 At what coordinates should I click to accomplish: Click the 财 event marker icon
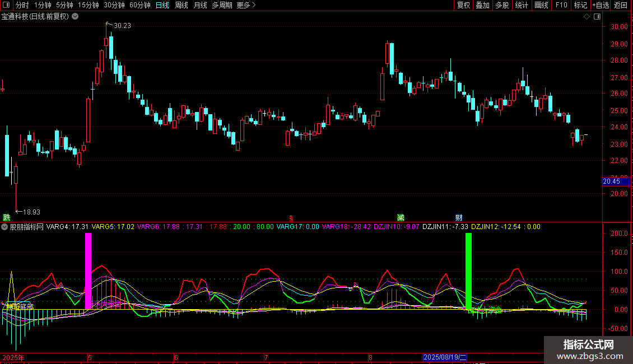point(459,217)
